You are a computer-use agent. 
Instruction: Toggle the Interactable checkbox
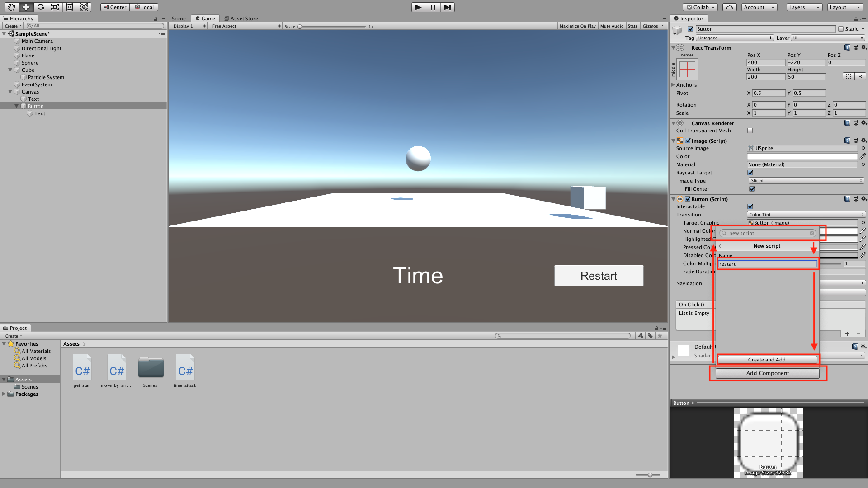coord(750,206)
